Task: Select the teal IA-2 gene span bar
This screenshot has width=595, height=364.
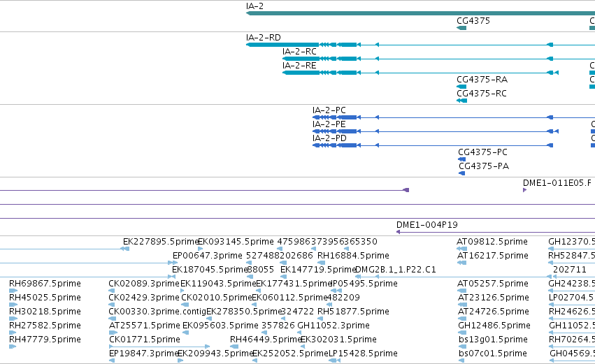Action: pos(420,13)
